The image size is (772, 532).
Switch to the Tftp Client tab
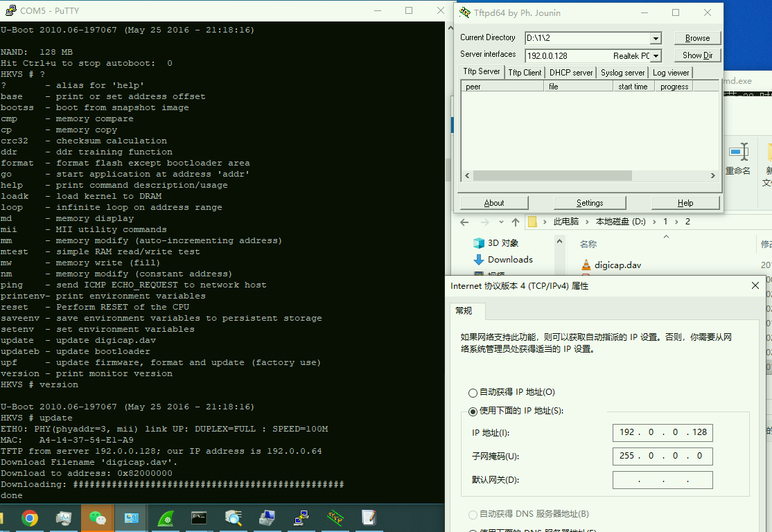point(525,72)
